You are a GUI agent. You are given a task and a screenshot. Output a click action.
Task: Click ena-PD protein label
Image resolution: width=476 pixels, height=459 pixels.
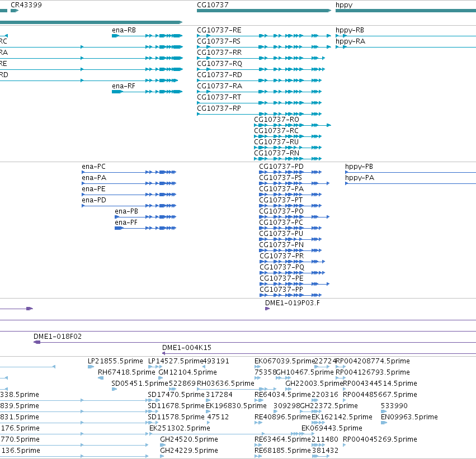coord(94,200)
